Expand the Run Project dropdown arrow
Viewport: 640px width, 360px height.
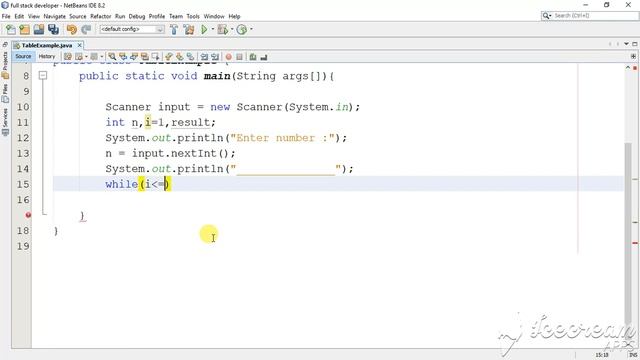coord(212,29)
